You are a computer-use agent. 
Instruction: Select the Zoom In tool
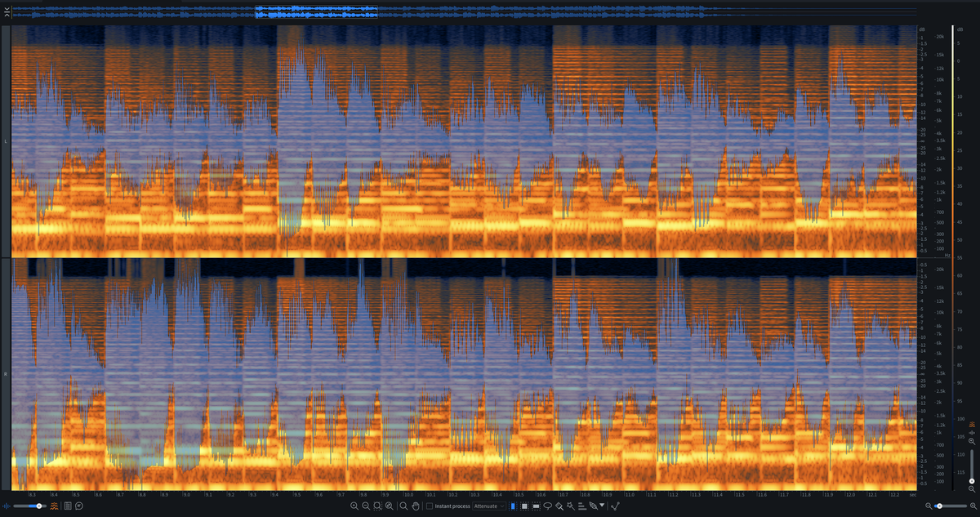click(x=355, y=506)
